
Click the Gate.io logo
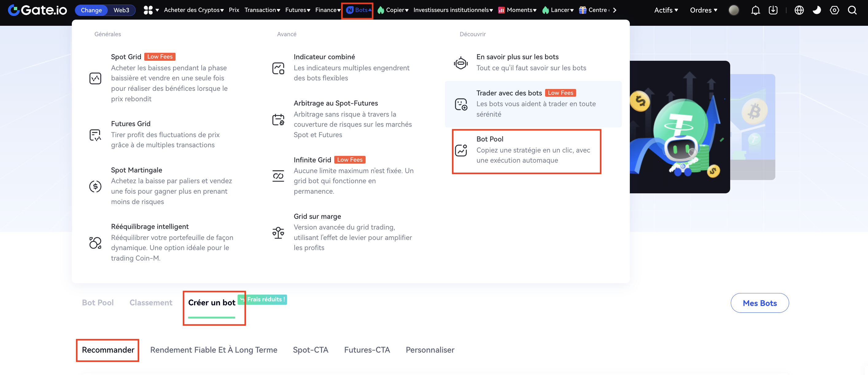click(37, 10)
